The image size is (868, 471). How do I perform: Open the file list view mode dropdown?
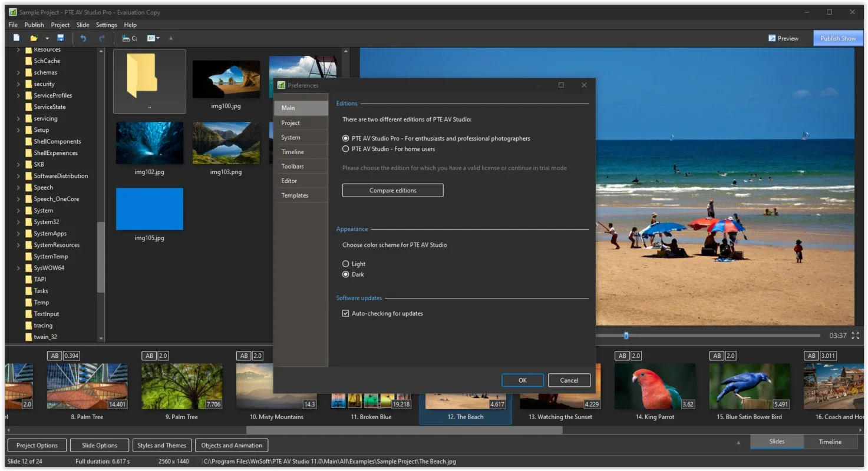coord(154,38)
